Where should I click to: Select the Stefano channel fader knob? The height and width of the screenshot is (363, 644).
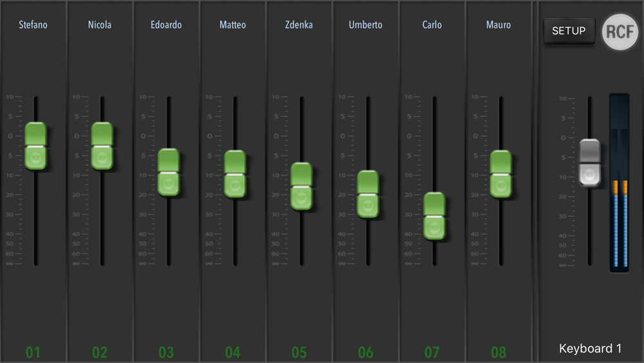point(35,146)
